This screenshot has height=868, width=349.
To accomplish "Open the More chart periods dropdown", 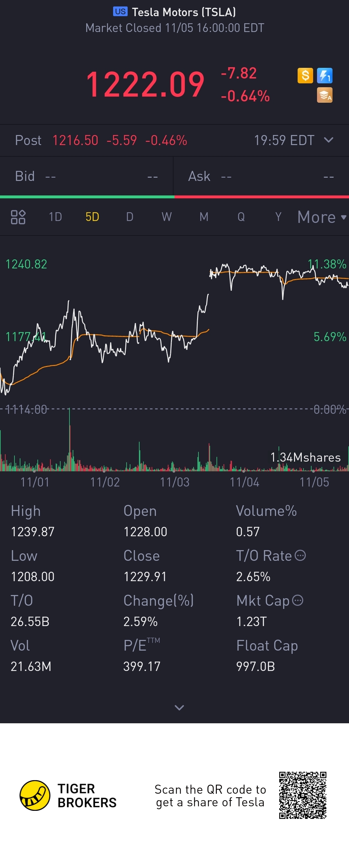I will point(322,217).
